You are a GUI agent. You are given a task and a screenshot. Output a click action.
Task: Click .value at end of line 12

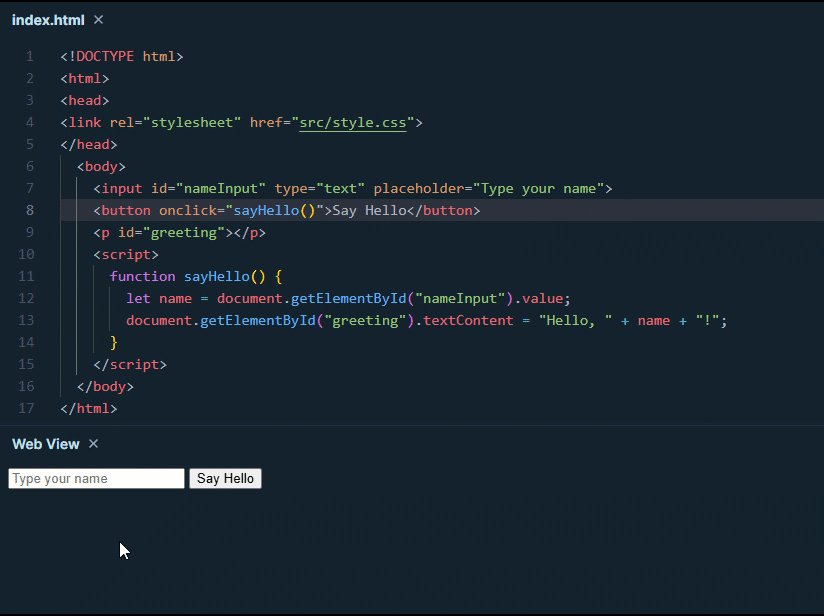[539, 299]
